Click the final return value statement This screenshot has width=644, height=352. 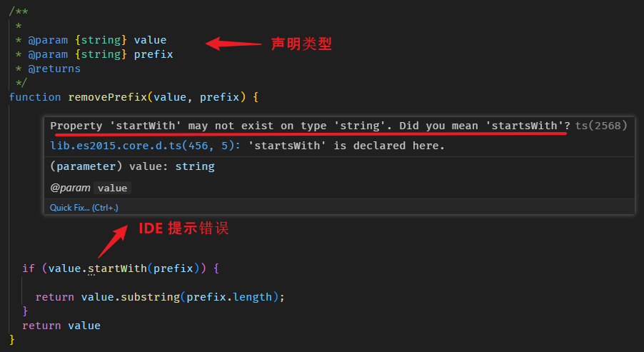(61, 326)
